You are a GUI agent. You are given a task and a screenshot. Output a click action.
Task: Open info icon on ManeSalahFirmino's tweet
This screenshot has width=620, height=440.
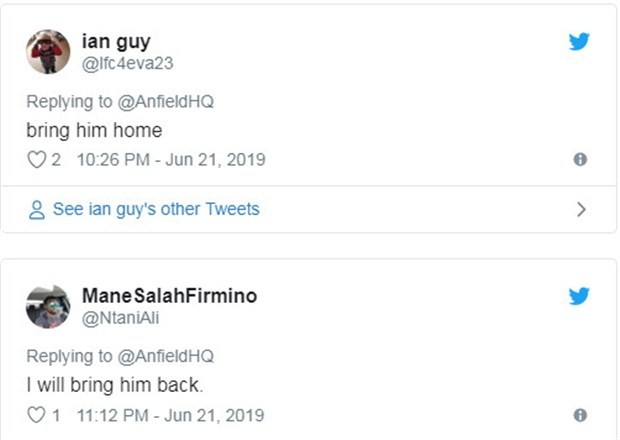(580, 415)
